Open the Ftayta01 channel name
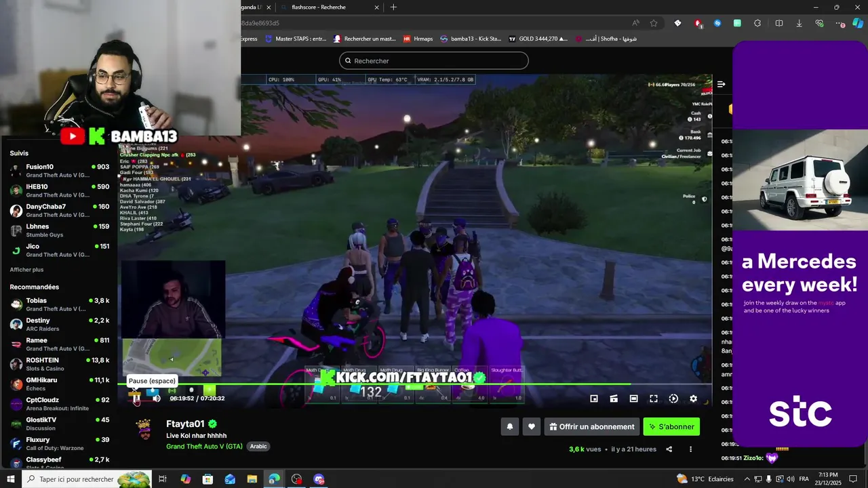This screenshot has width=868, height=488. 185,424
